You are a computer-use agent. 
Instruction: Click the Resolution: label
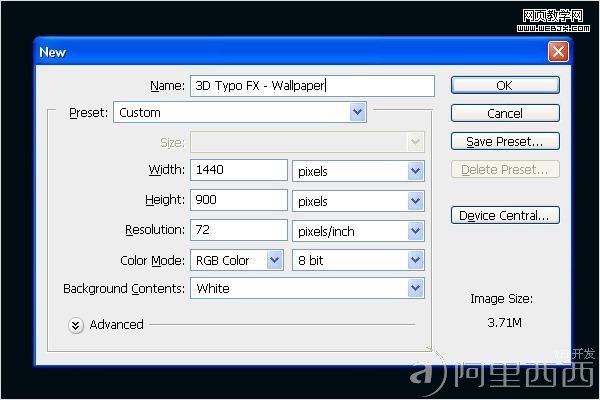click(155, 230)
